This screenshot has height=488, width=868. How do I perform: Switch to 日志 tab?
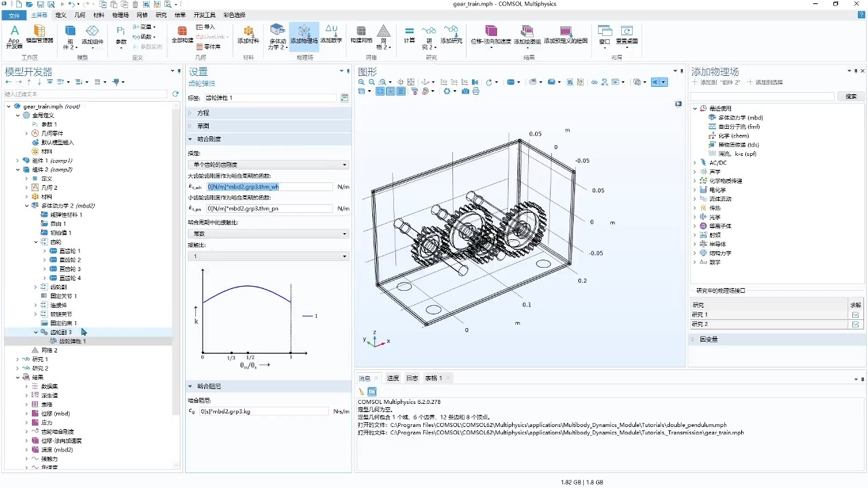point(412,378)
